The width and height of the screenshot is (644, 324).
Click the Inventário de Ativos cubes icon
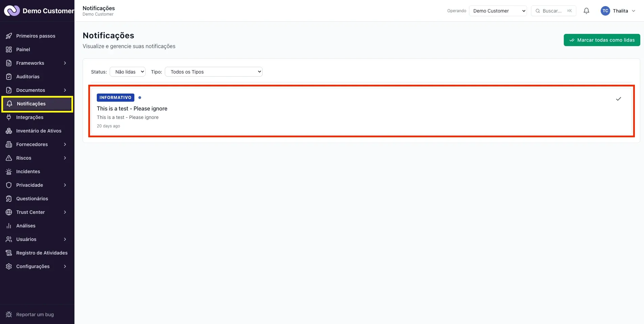[x=9, y=131]
